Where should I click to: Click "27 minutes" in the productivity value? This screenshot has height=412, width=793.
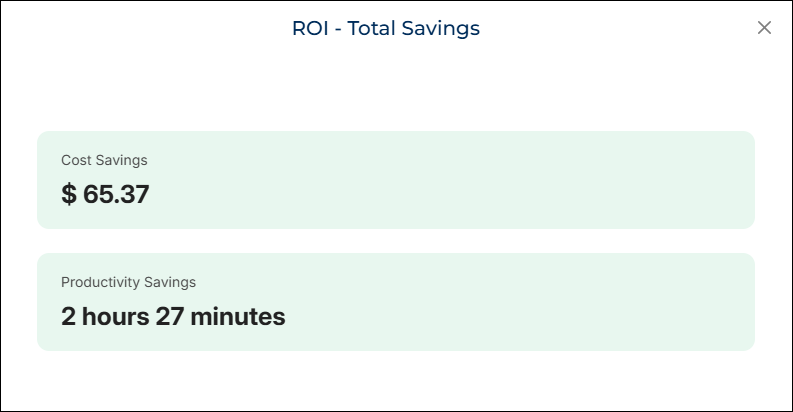pyautogui.click(x=220, y=317)
